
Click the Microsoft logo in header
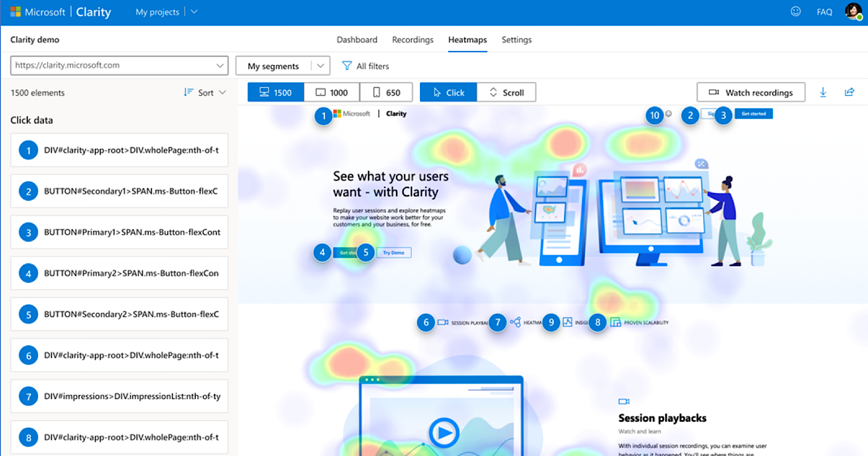pos(16,12)
